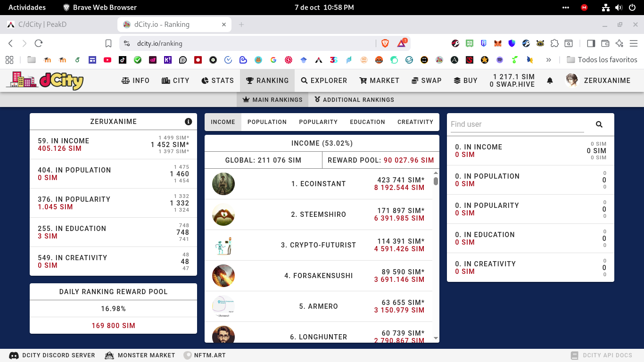Click the info icon on the ZERUXANIME panel
Screen dimensions: 644x362
point(188,121)
